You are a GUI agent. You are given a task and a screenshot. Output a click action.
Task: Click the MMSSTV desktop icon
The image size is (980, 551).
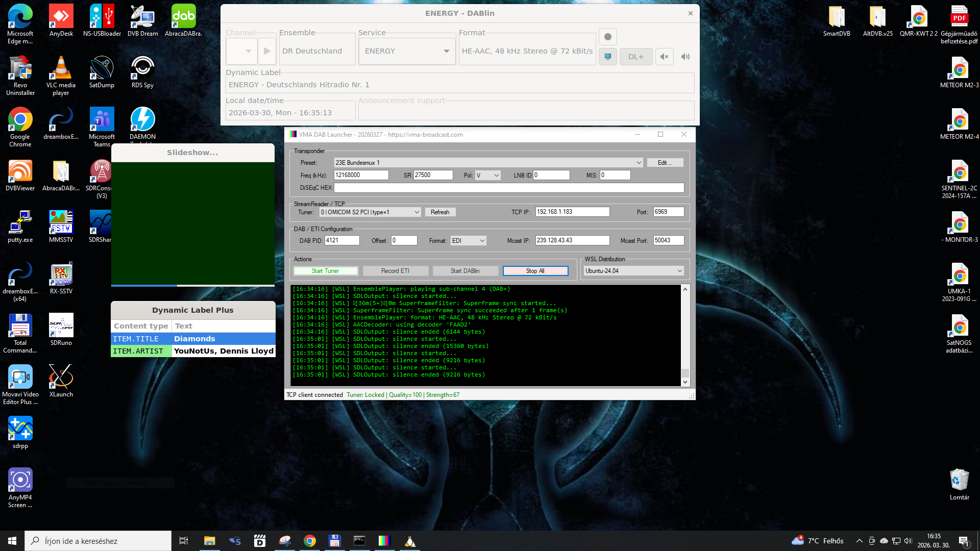coord(61,227)
